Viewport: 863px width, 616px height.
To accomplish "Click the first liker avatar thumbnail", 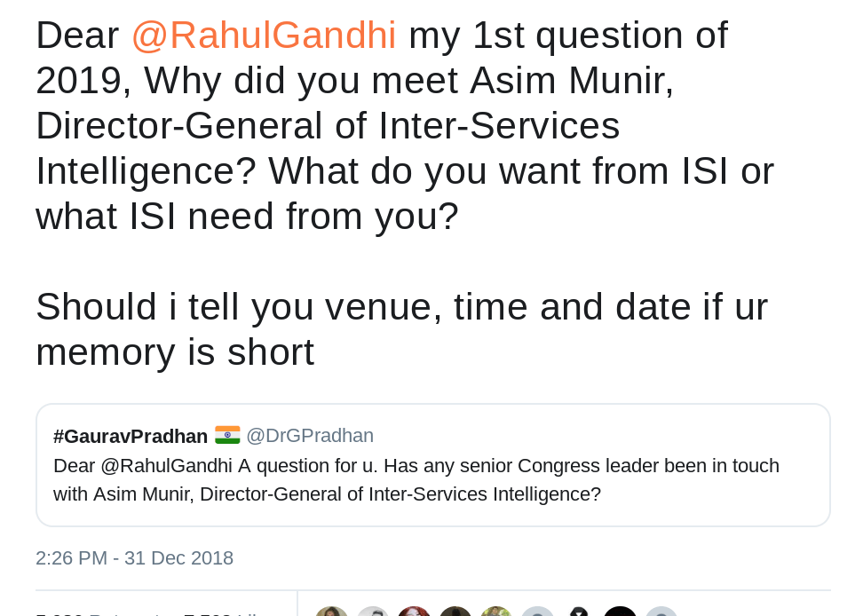I will tap(331, 612).
